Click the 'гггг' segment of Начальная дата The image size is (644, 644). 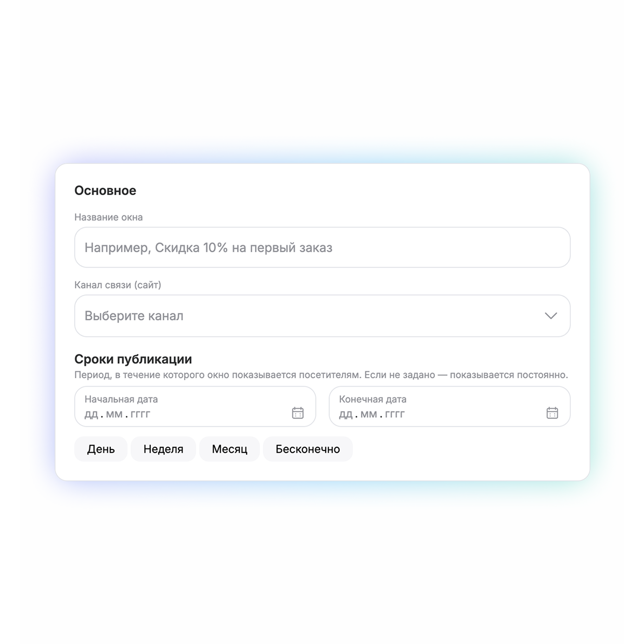coord(140,415)
